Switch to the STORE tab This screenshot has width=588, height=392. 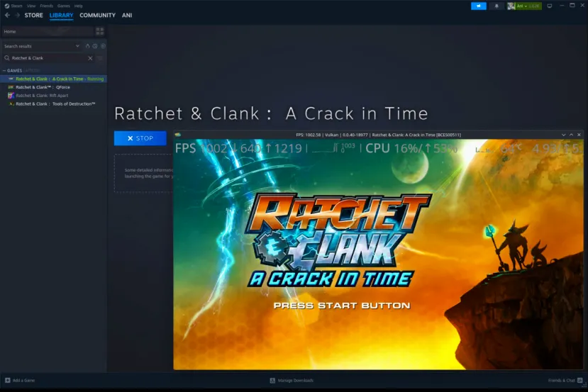tap(34, 16)
